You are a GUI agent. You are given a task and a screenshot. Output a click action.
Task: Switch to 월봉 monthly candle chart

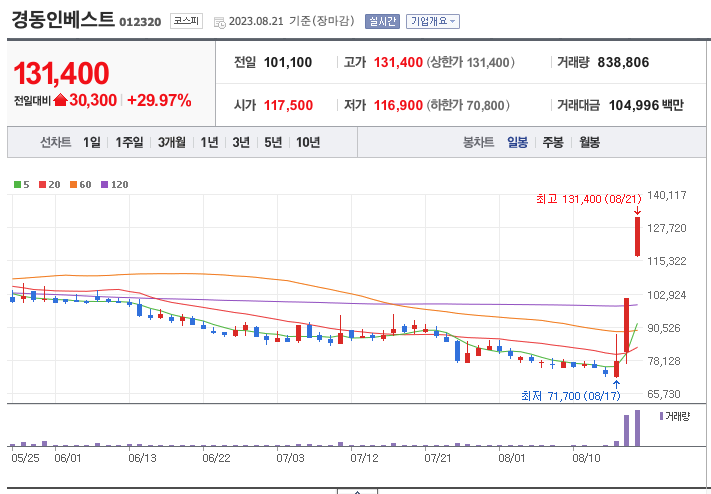[x=589, y=142]
